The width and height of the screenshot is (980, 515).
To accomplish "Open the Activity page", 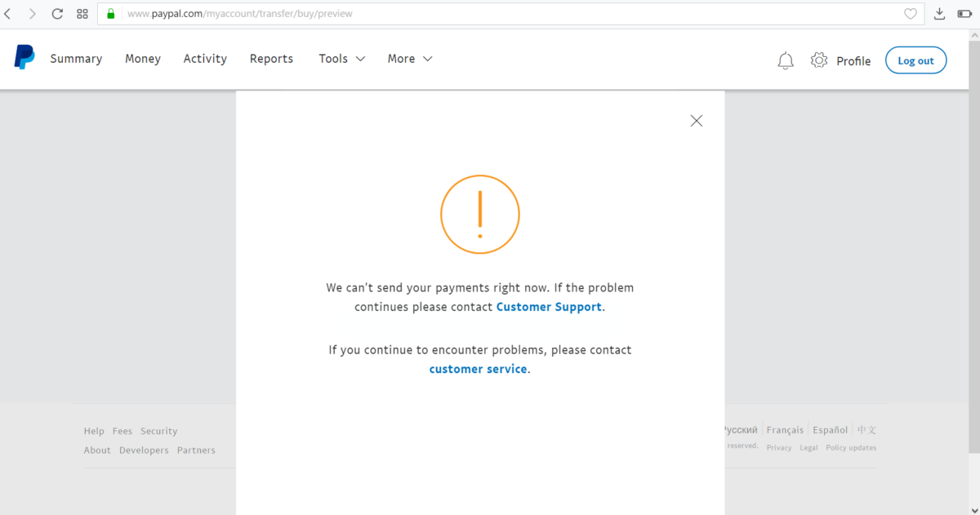I will 205,59.
